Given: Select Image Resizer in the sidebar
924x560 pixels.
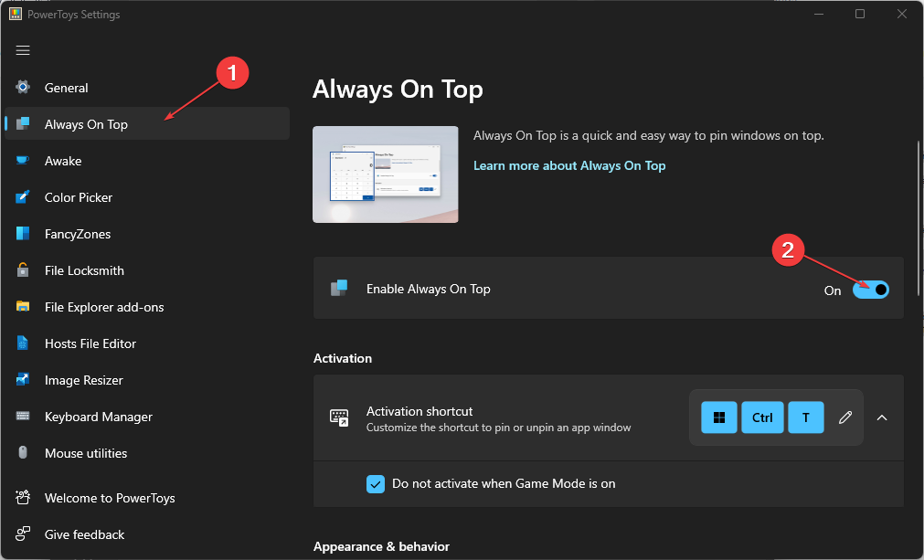Looking at the screenshot, I should point(147,379).
